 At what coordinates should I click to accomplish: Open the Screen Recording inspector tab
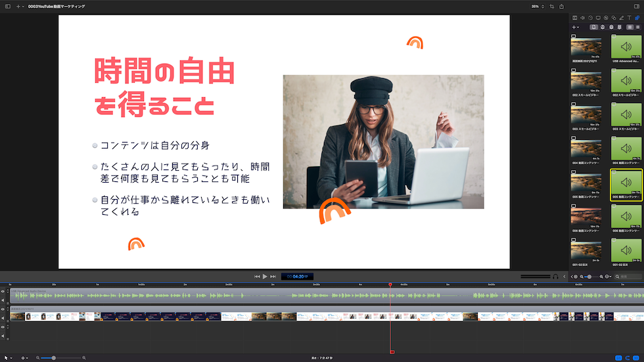click(x=598, y=18)
